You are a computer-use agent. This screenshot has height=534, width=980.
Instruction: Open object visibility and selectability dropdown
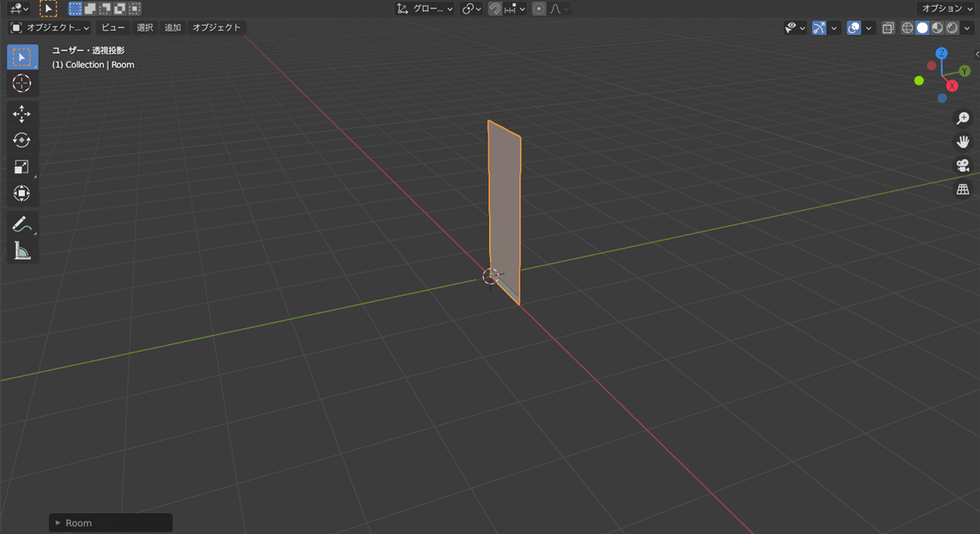pos(795,27)
